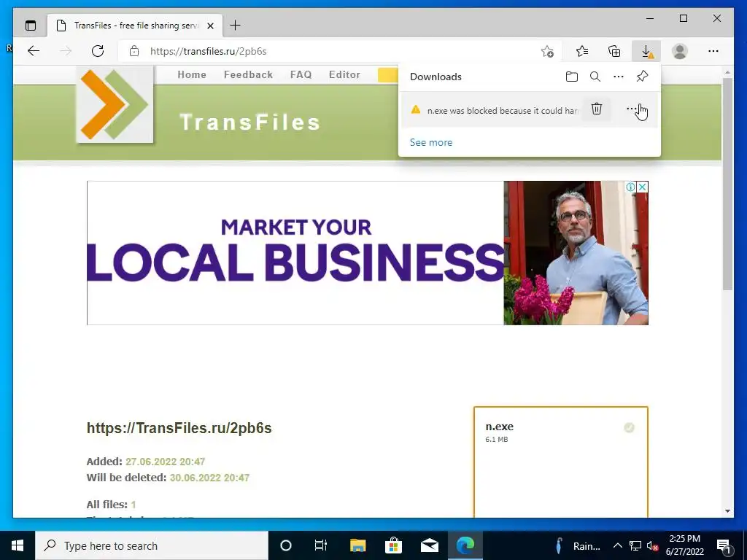
Task: Open the Windows Start menu
Action: point(18,545)
